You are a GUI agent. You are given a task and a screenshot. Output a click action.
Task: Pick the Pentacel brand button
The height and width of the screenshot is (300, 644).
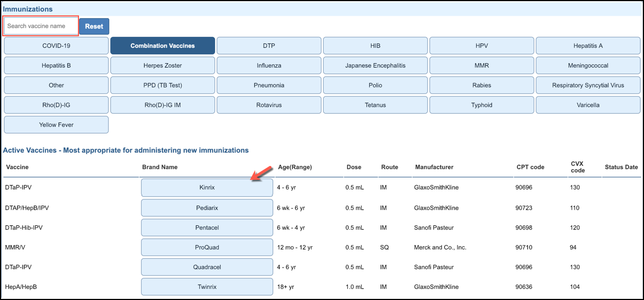[x=207, y=227]
